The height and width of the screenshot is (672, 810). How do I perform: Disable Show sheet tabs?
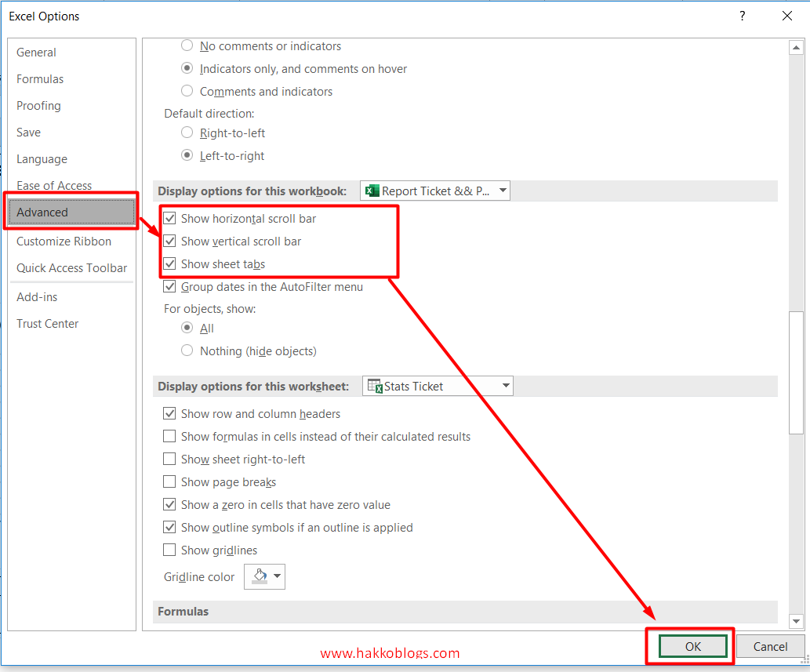169,263
